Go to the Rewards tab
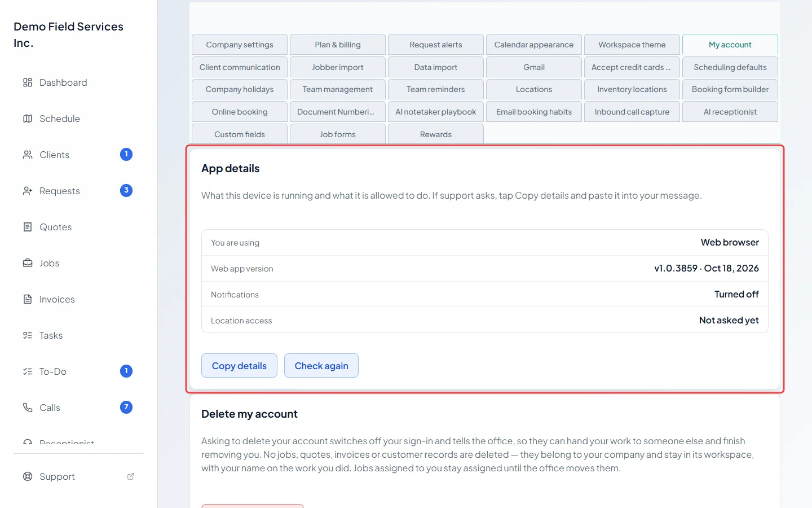Viewport: 812px width, 508px height. point(436,134)
